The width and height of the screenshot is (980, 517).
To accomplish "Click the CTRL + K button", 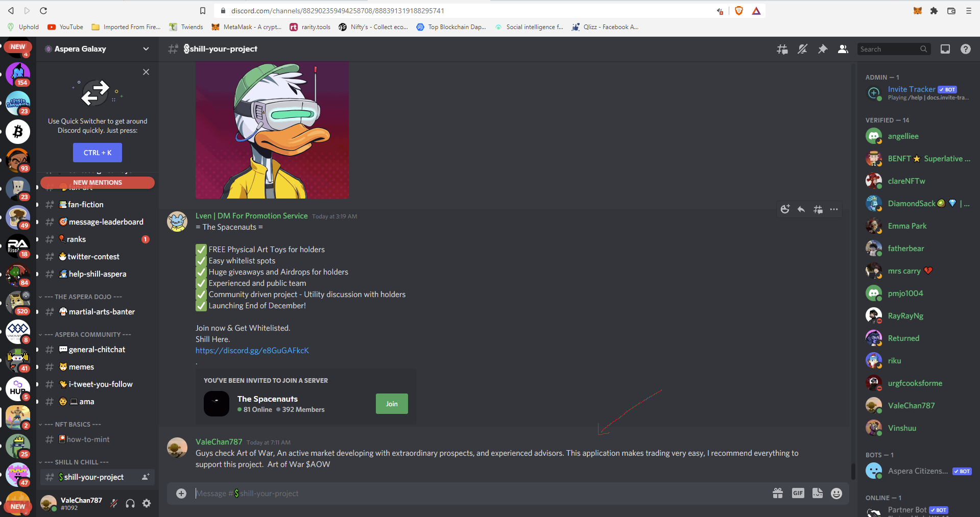I will [x=98, y=153].
